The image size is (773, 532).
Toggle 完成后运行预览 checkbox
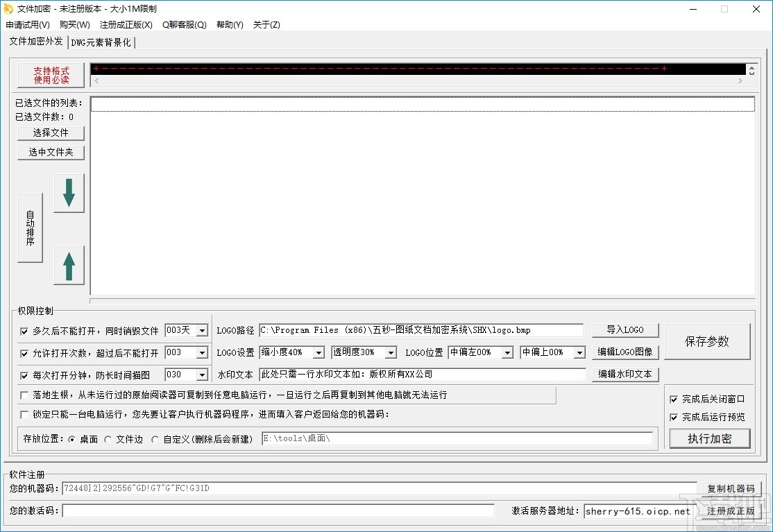point(674,418)
